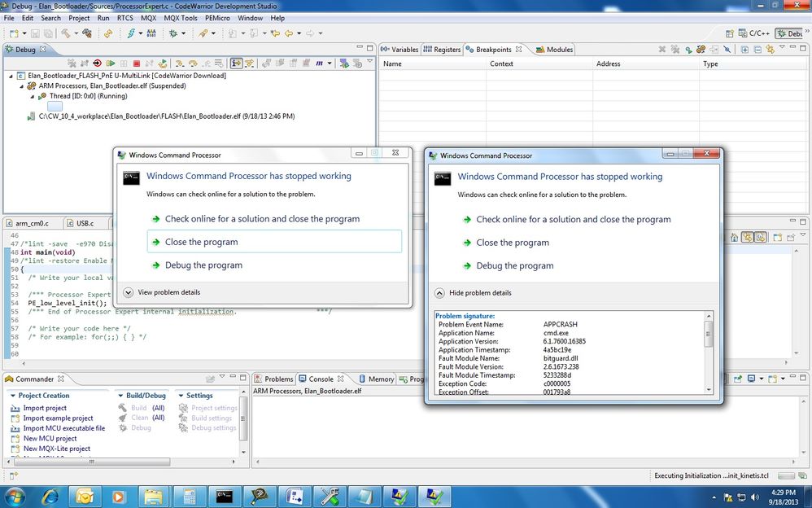This screenshot has height=508, width=812.
Task: Click the green Resume button in Debug view
Action: 111,63
